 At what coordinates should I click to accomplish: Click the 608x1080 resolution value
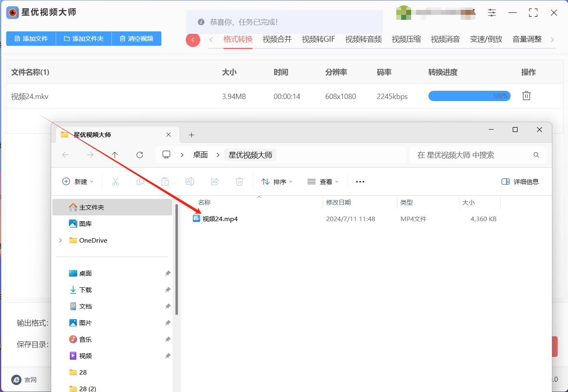[341, 97]
